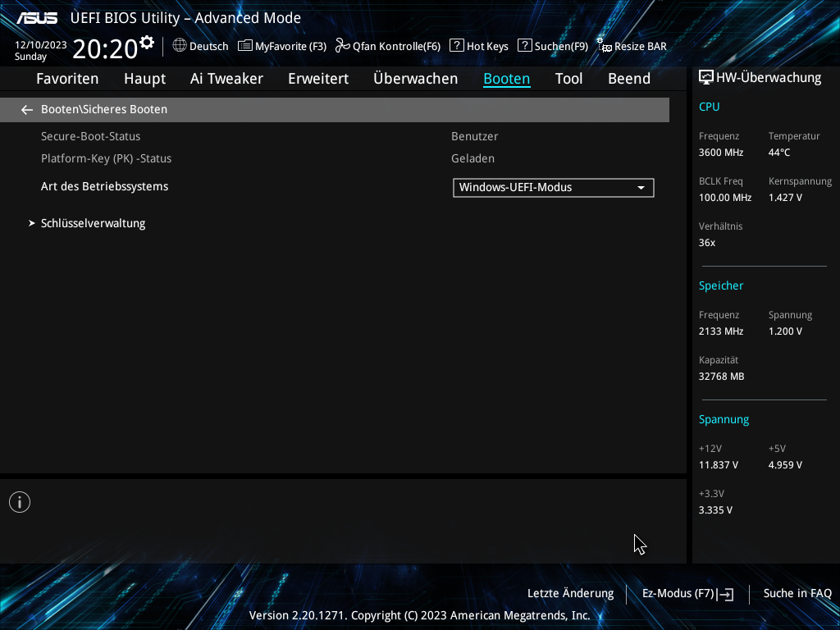The width and height of the screenshot is (840, 630).
Task: Open the Erweitert tab
Action: tap(318, 79)
